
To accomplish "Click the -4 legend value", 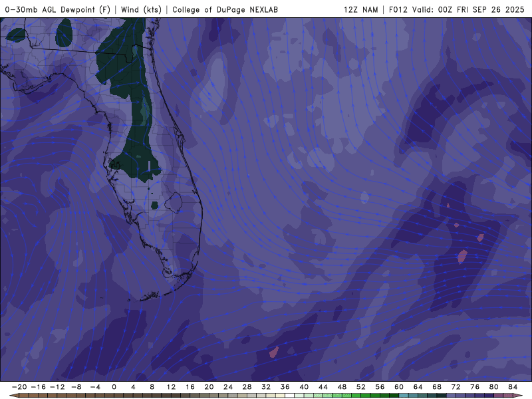I will [95, 387].
